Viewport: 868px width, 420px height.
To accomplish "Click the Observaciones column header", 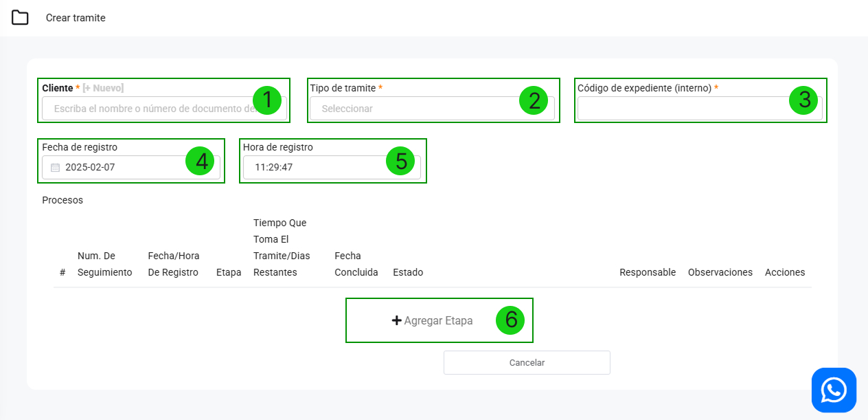I will [x=720, y=272].
